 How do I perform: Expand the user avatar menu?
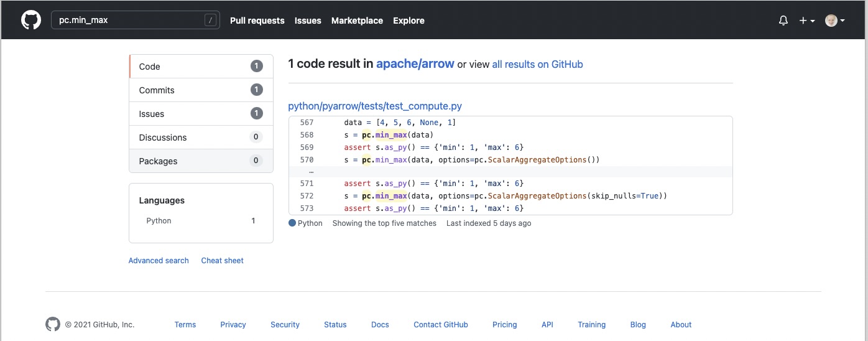[x=834, y=21]
